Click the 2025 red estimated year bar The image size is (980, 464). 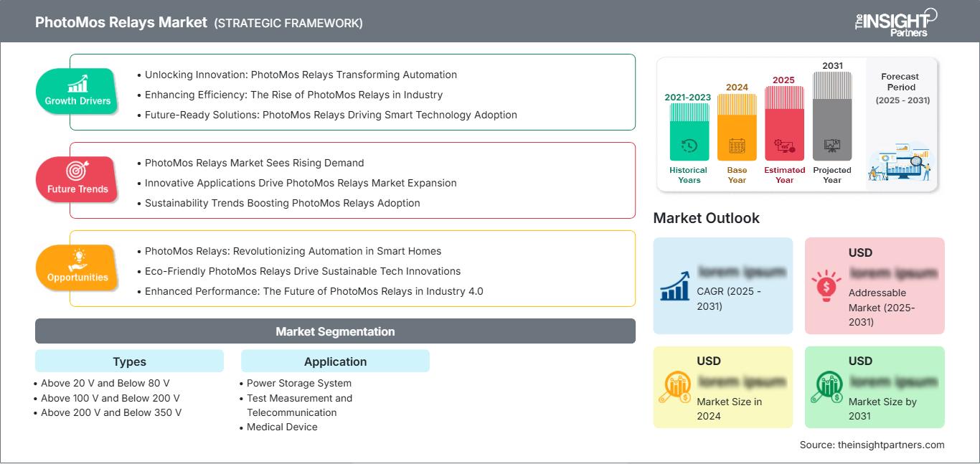click(784, 123)
